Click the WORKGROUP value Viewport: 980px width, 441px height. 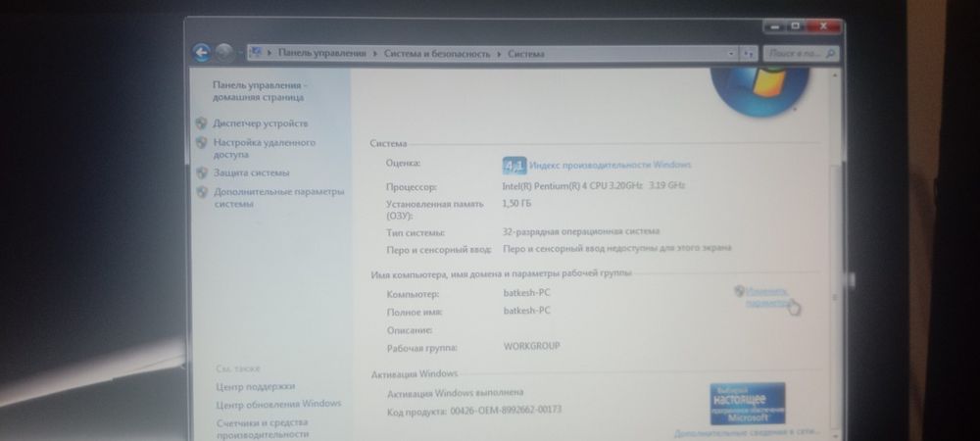click(x=532, y=345)
